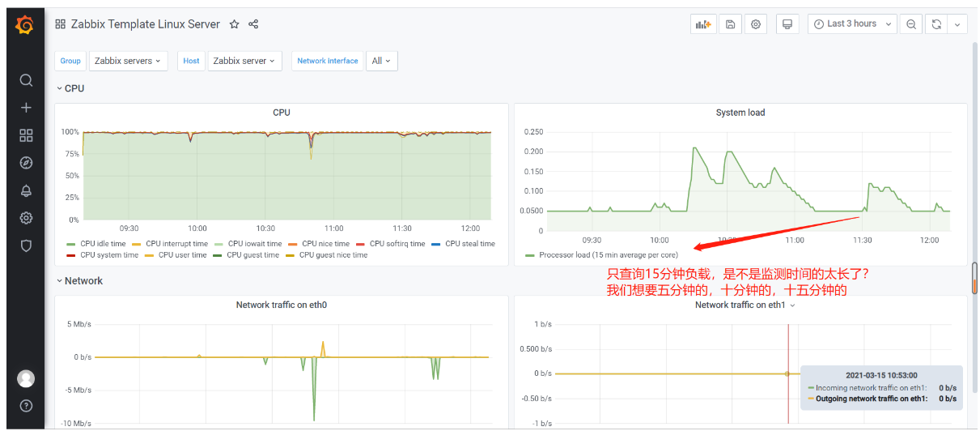Open the Zabbix Template Linux Server title
This screenshot has width=980, height=431.
(145, 24)
